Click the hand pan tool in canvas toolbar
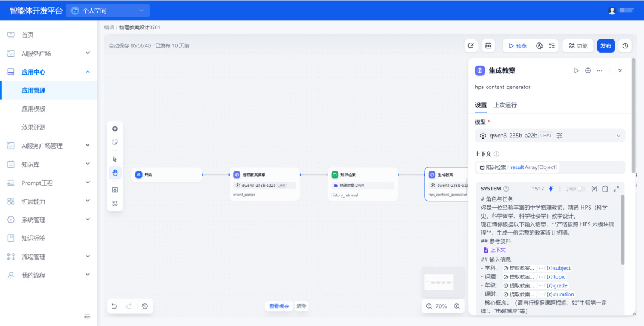644x326 pixels. [115, 173]
